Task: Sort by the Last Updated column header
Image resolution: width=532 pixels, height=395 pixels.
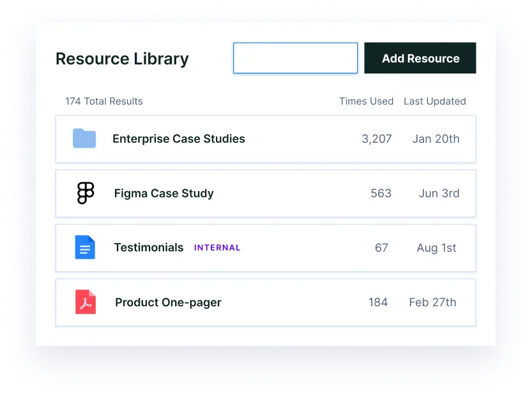Action: [435, 101]
